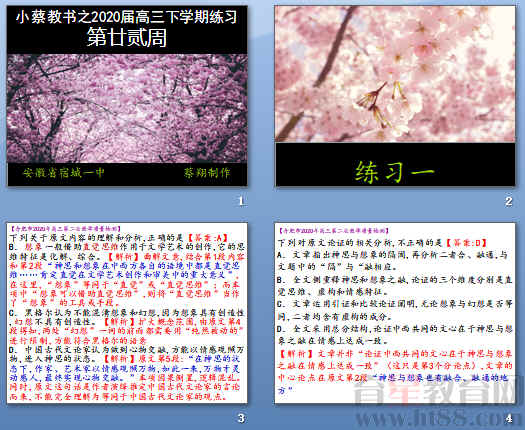Click 安徽省宿城一中 text on slide 1
This screenshot has width=525, height=430.
(x=64, y=173)
